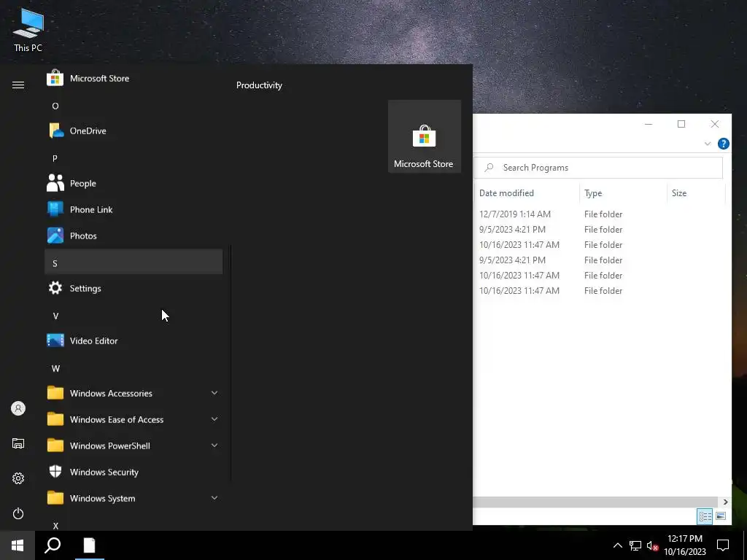Open Phone Link app
The width and height of the screenshot is (747, 560).
(x=133, y=209)
